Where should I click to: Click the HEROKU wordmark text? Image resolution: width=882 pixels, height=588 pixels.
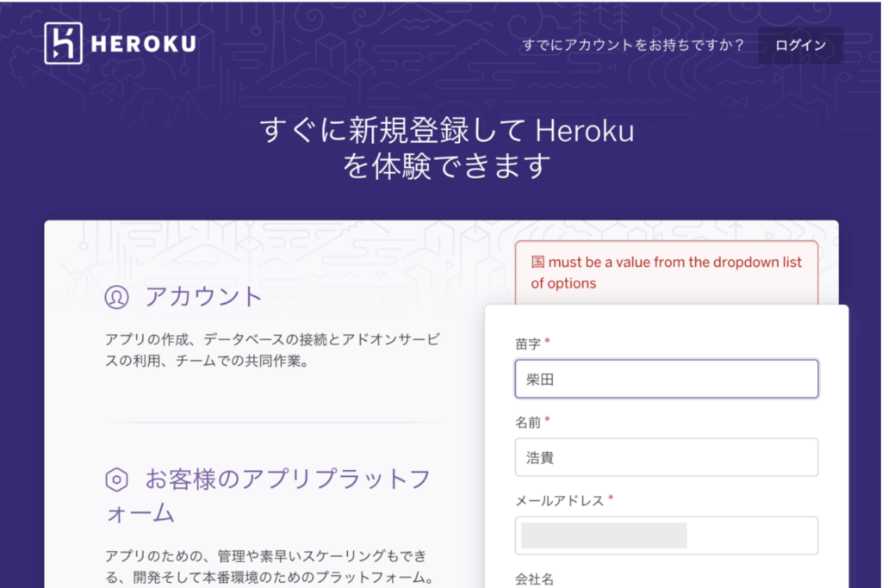pos(146,44)
